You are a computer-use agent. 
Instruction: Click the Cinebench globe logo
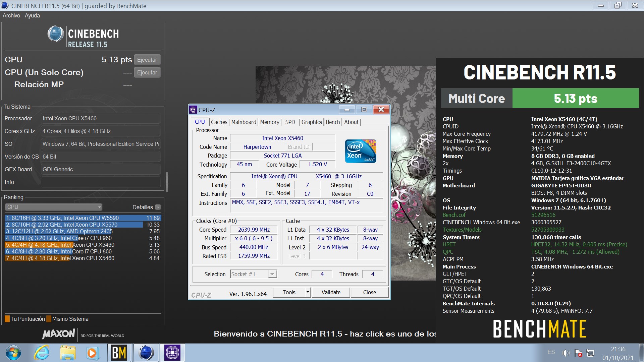pos(55,34)
